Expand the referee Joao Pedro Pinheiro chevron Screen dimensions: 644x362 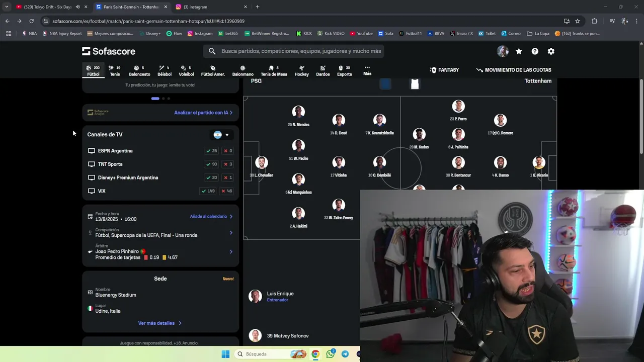coord(231,252)
